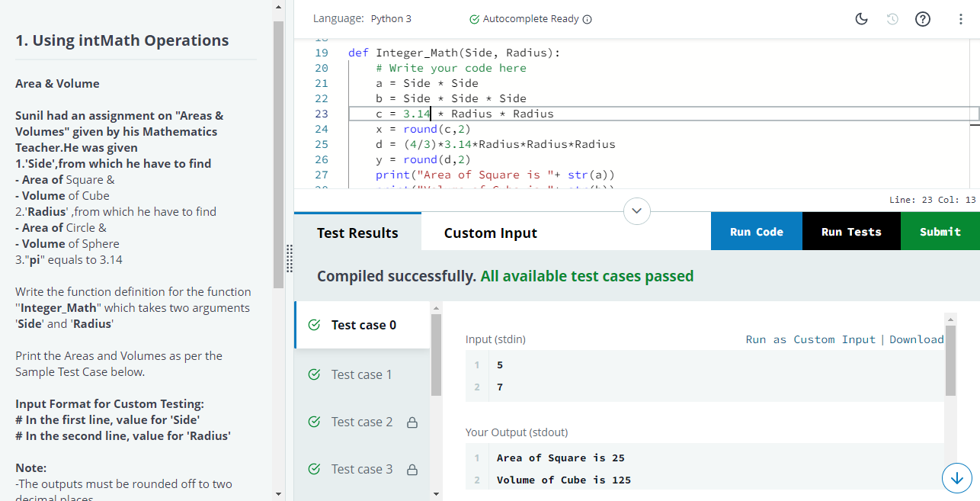Open the Test Results tab
The width and height of the screenshot is (980, 501).
coord(357,233)
